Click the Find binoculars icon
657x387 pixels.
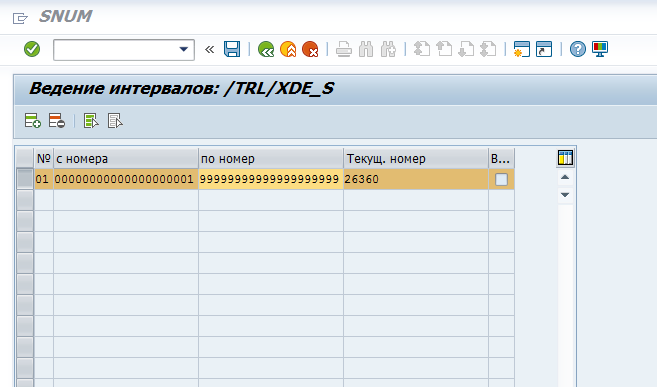(x=366, y=49)
